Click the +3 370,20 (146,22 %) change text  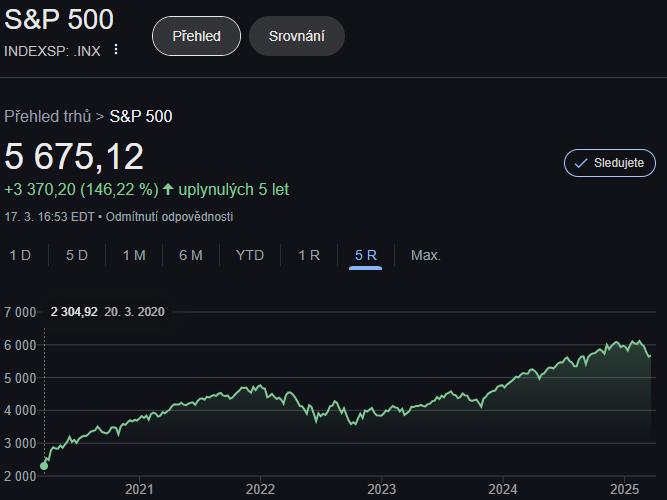pos(81,189)
